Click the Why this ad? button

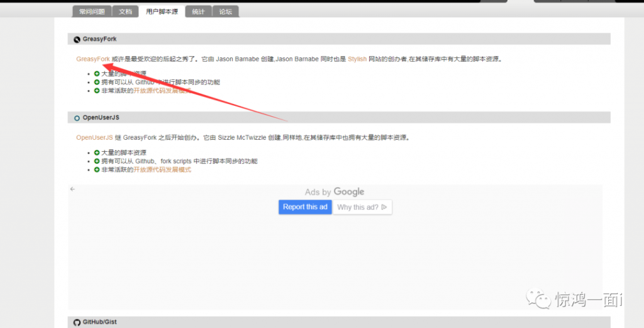362,207
